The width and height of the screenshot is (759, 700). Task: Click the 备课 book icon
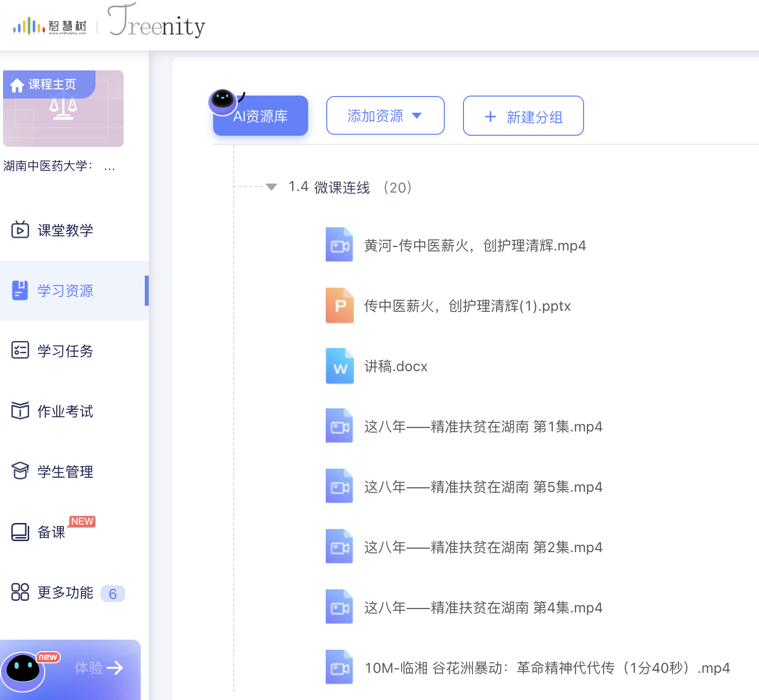coord(20,532)
